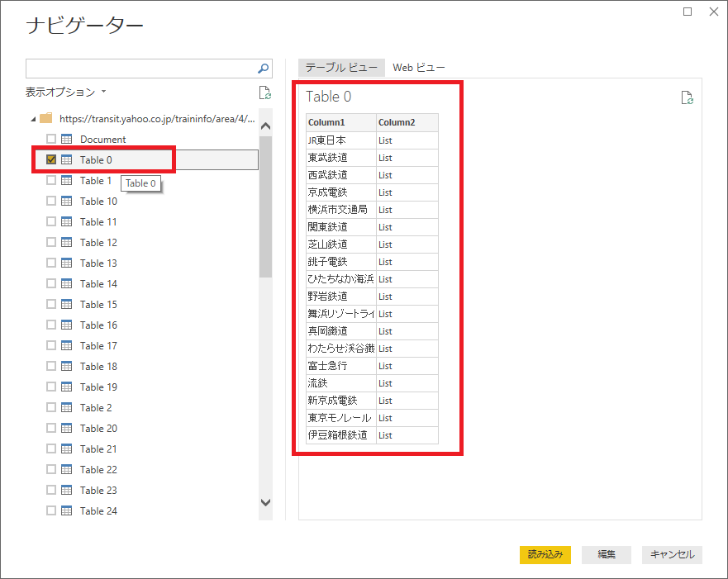The image size is (728, 579).
Task: Select the Table 20 tree item label
Action: click(98, 428)
